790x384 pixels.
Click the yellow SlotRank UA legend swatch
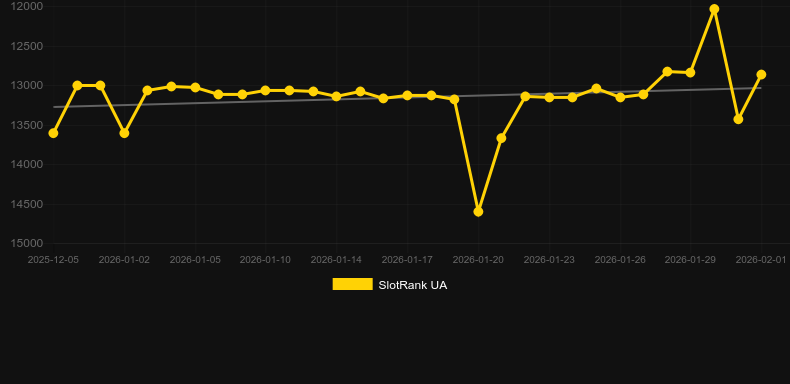click(353, 284)
